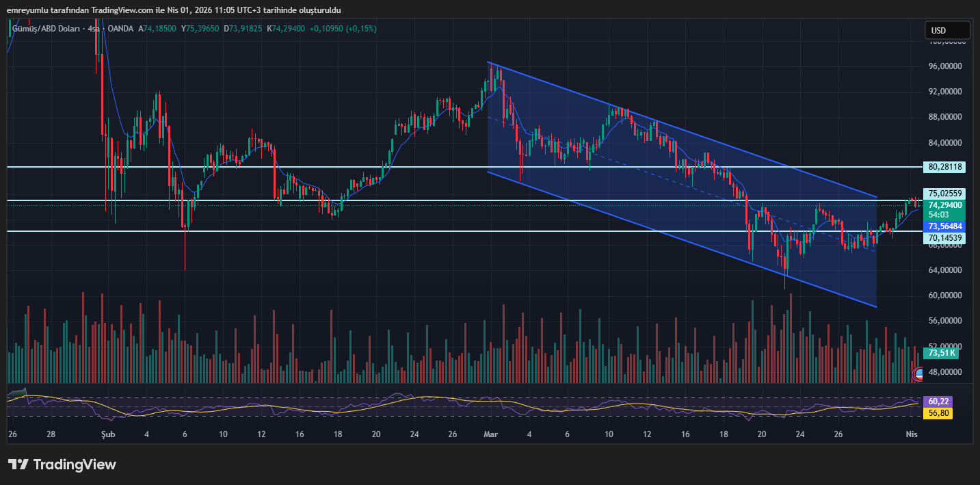Select the green 74,29400 current price label

[x=946, y=205]
